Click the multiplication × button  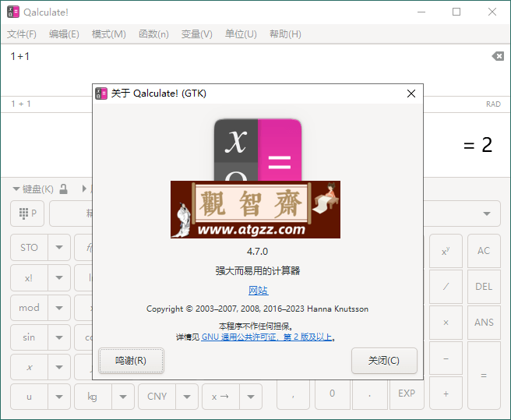pyautogui.click(x=446, y=323)
